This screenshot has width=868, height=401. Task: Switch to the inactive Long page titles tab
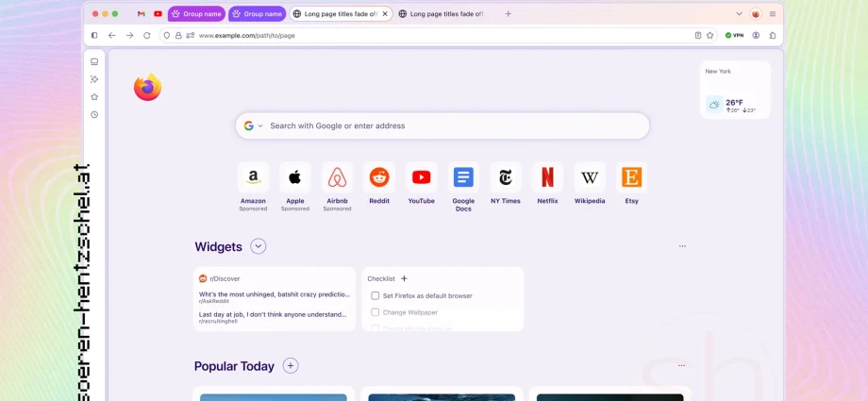[x=441, y=14]
